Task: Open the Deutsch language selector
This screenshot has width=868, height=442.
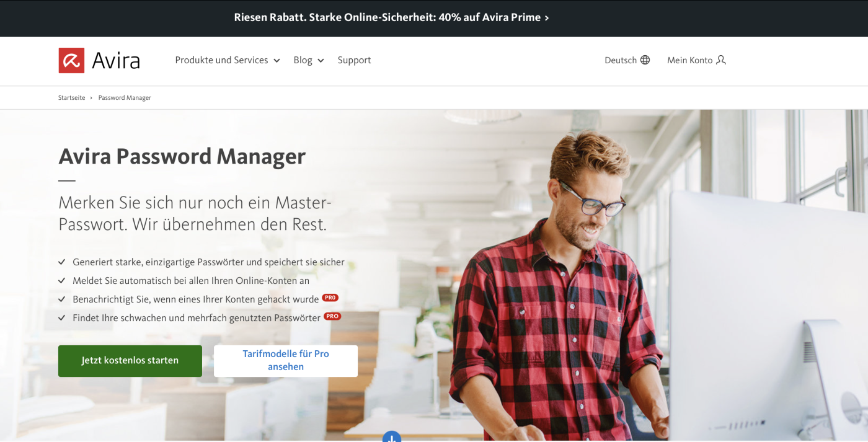Action: pyautogui.click(x=621, y=60)
